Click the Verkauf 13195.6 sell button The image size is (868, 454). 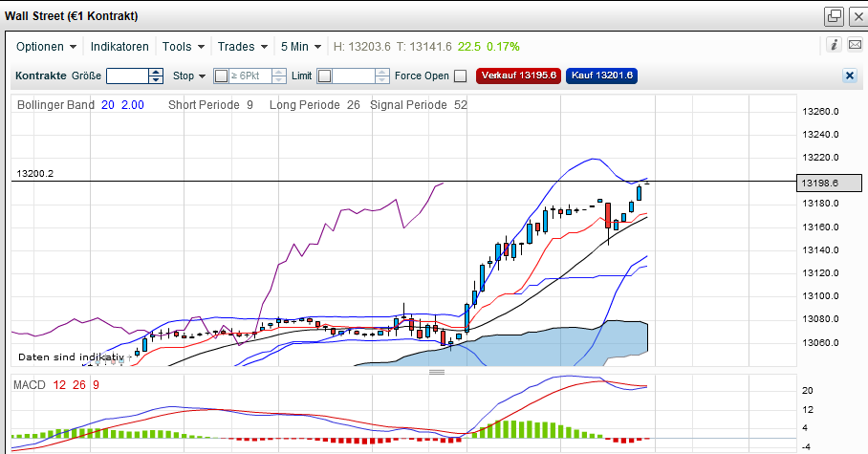point(519,76)
